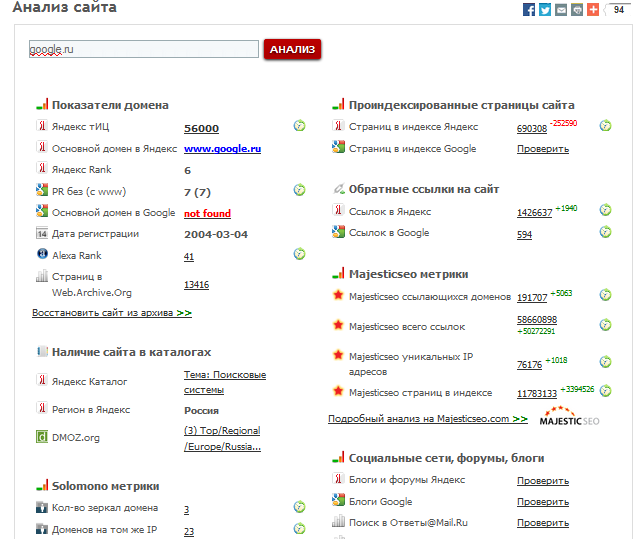Click the Majesticseo метрики heading

point(408,274)
